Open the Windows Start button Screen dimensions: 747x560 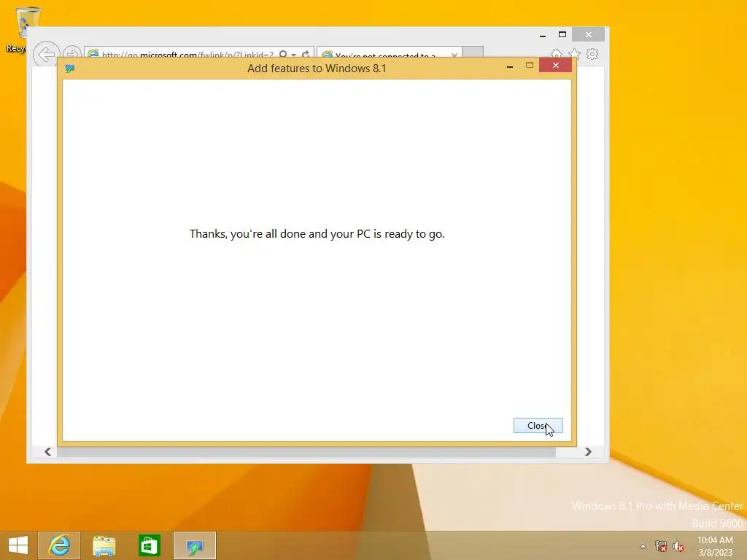pos(18,545)
